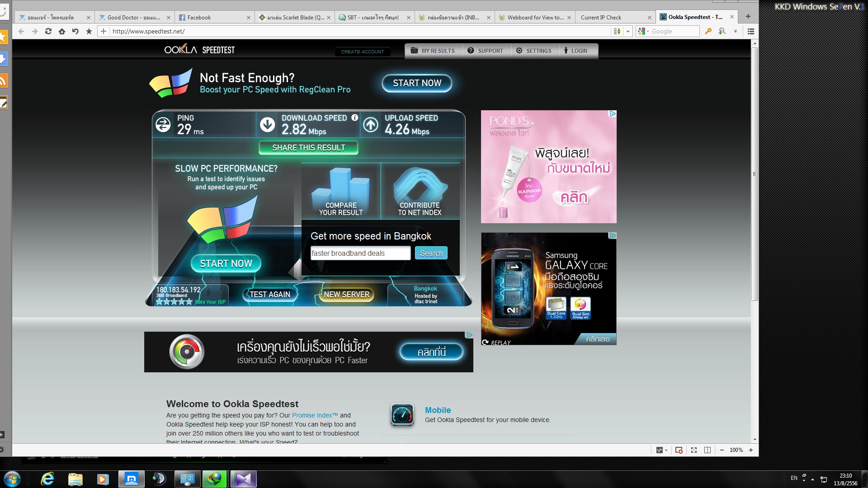Image resolution: width=868 pixels, height=488 pixels.
Task: Go to the browser home page icon
Action: 62,31
